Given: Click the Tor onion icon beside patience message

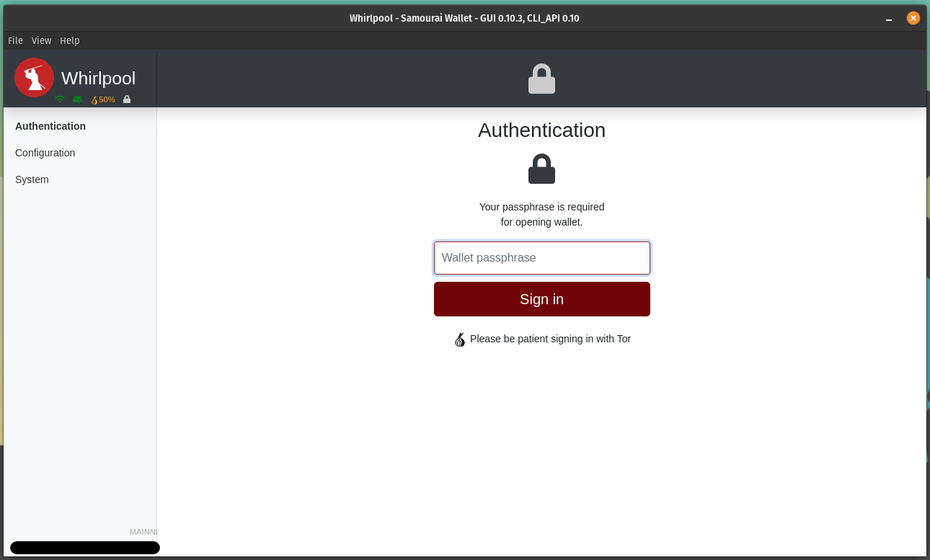Looking at the screenshot, I should [x=460, y=339].
